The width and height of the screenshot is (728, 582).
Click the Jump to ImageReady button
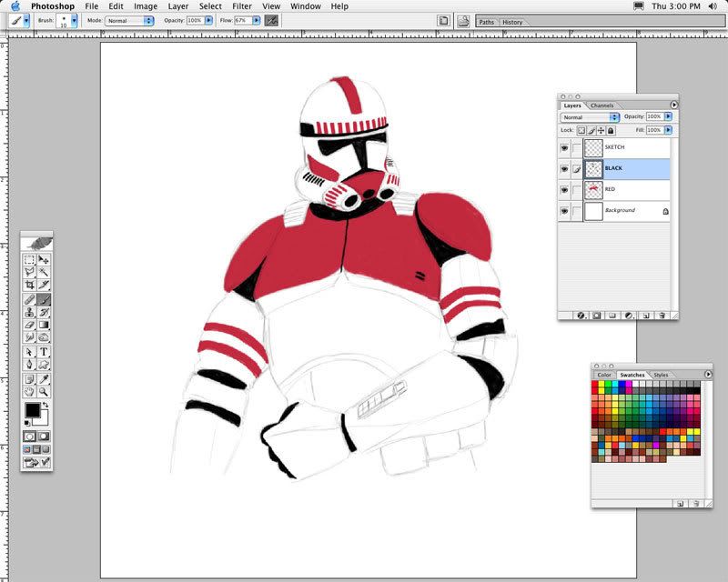[36, 462]
